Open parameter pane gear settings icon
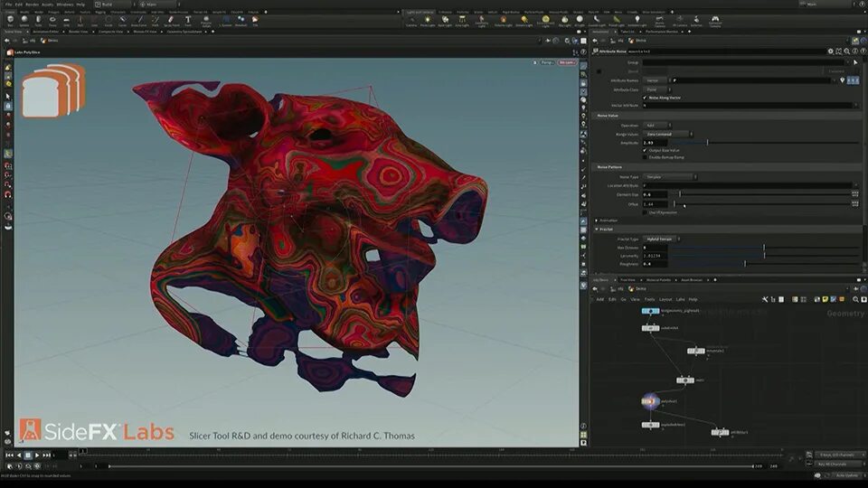 tap(831, 51)
